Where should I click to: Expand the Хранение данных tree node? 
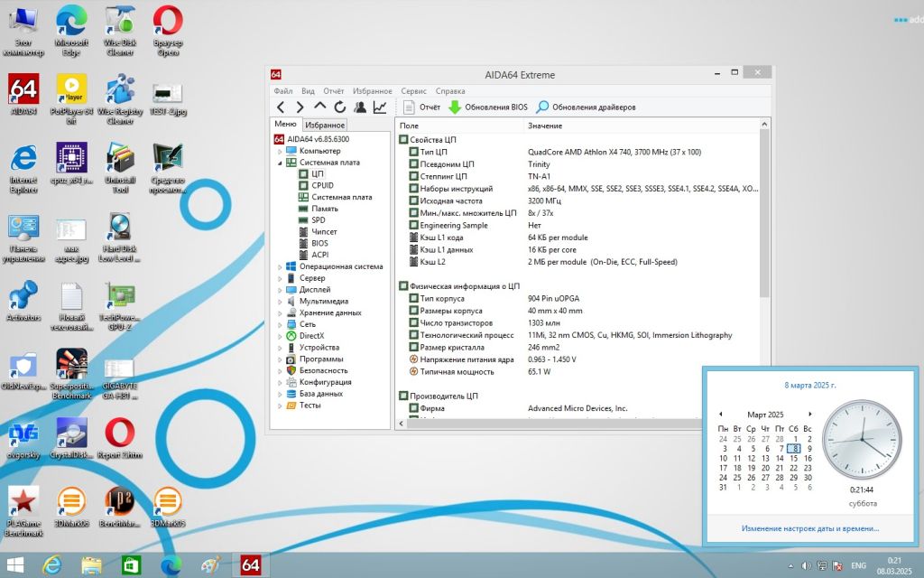280,313
